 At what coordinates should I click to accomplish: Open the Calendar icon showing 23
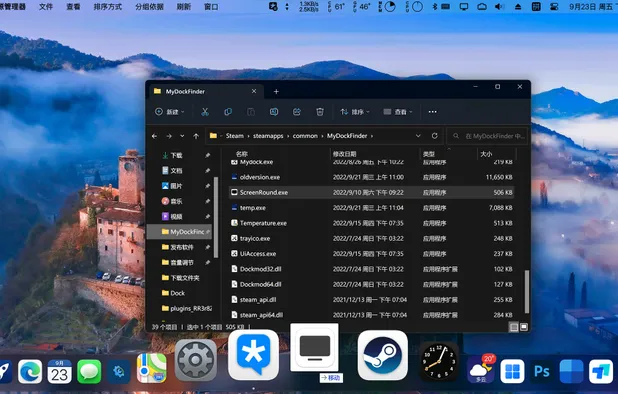click(60, 371)
